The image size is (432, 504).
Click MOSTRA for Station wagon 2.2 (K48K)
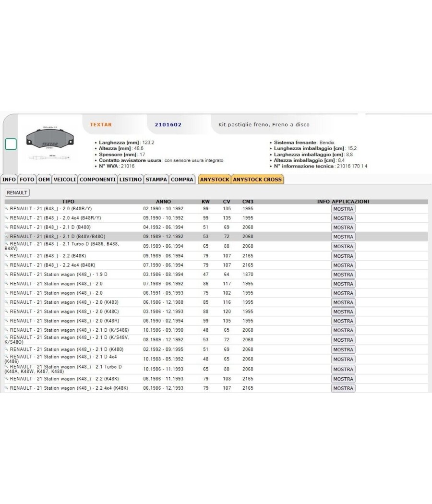coord(343,379)
